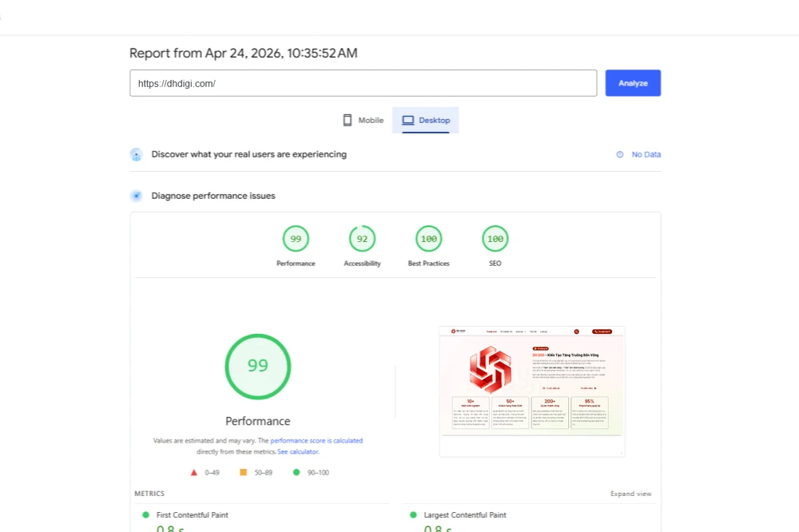
Task: Click the Performance label under the big gauge
Action: (258, 422)
